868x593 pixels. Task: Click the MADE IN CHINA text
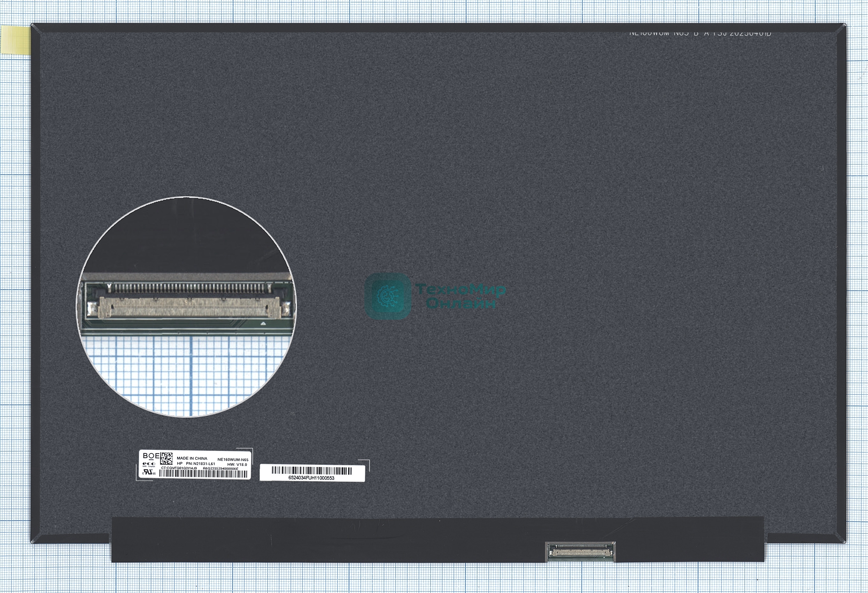192,458
